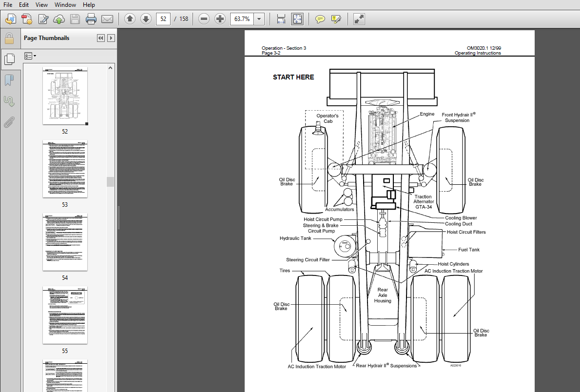Click the 'Page Thumbnails' panel title

47,38
